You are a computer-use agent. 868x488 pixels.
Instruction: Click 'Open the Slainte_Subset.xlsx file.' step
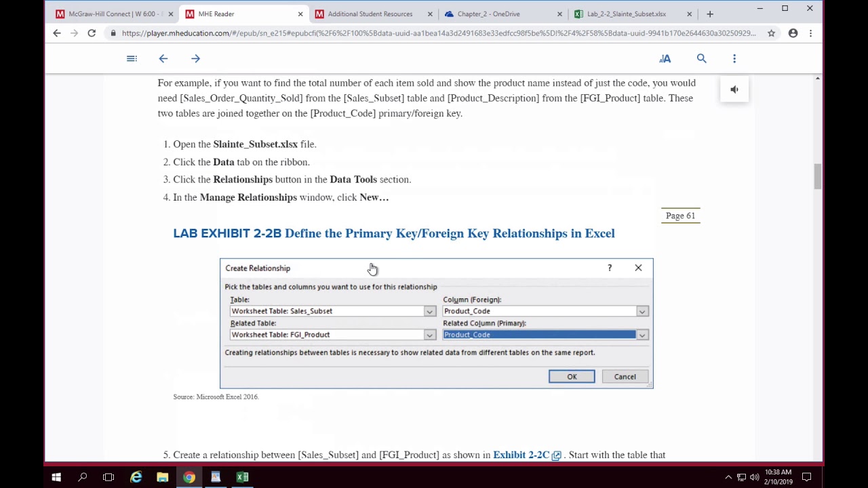coord(245,144)
